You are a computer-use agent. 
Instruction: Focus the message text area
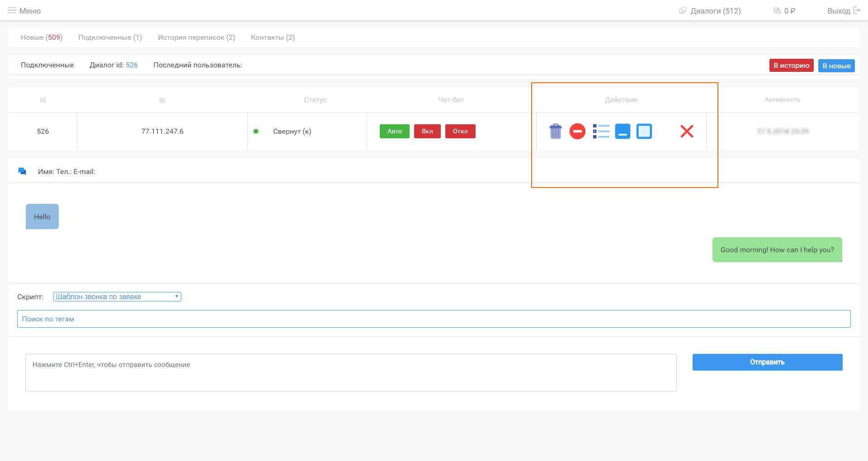(x=351, y=372)
